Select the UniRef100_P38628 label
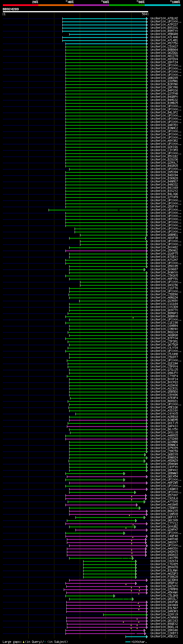This screenshot has width=183, height=644. click(164, 577)
